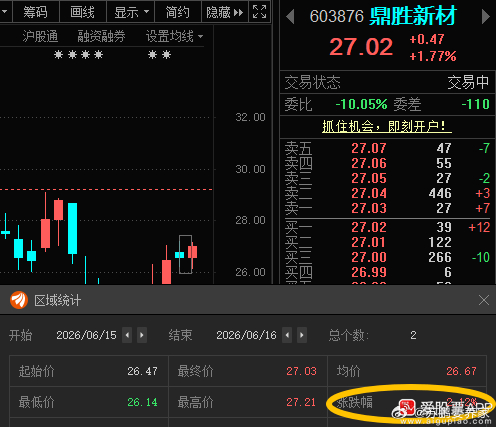Select 卖三 price 27.05
The height and width of the screenshot is (427, 496).
coord(369,178)
